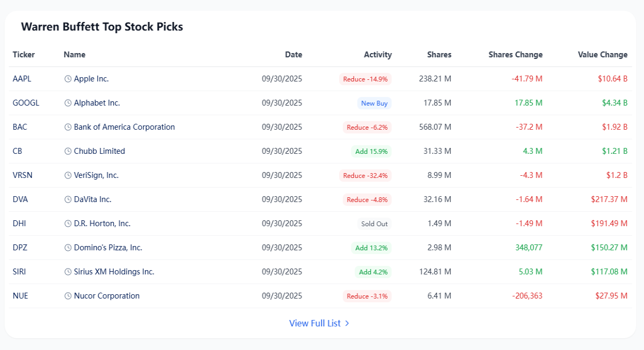Click the Sold Out badge for D.R. Horton
644x350 pixels.
click(375, 224)
